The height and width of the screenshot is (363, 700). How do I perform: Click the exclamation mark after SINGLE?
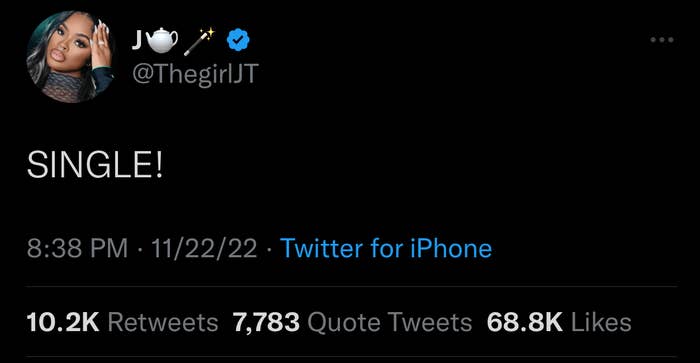pyautogui.click(x=159, y=165)
